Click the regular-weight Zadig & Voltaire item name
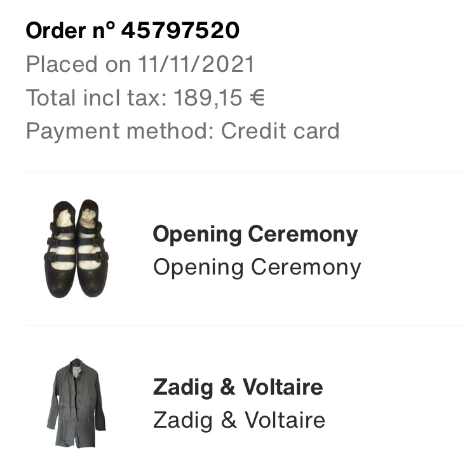The height and width of the screenshot is (476, 467). [x=239, y=420]
